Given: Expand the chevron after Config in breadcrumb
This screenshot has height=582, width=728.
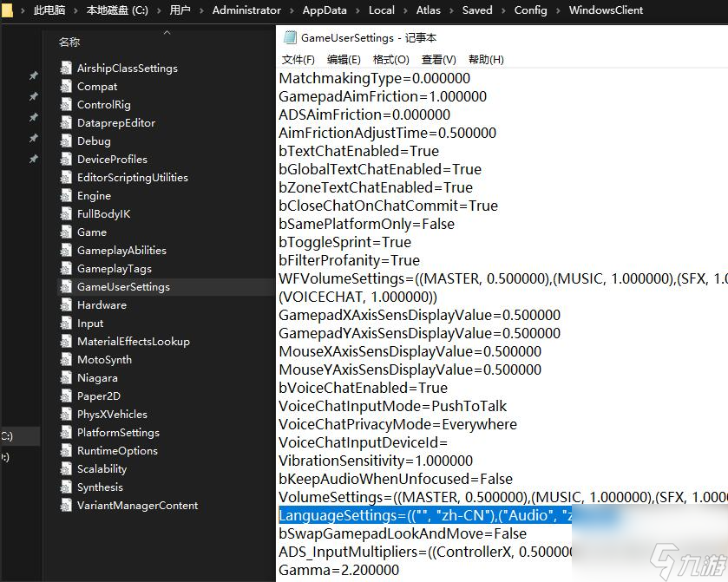Looking at the screenshot, I should coord(558,10).
